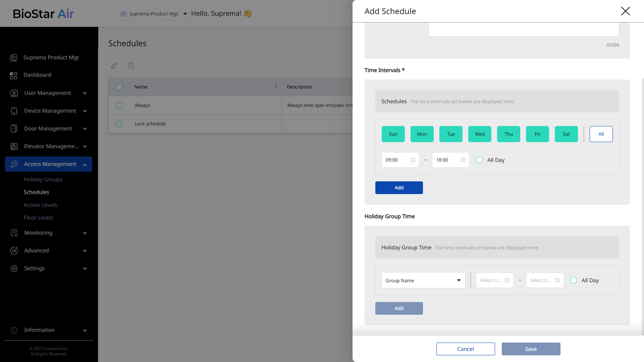Click the Dashboard icon in sidebar
644x362 pixels.
coord(13,75)
